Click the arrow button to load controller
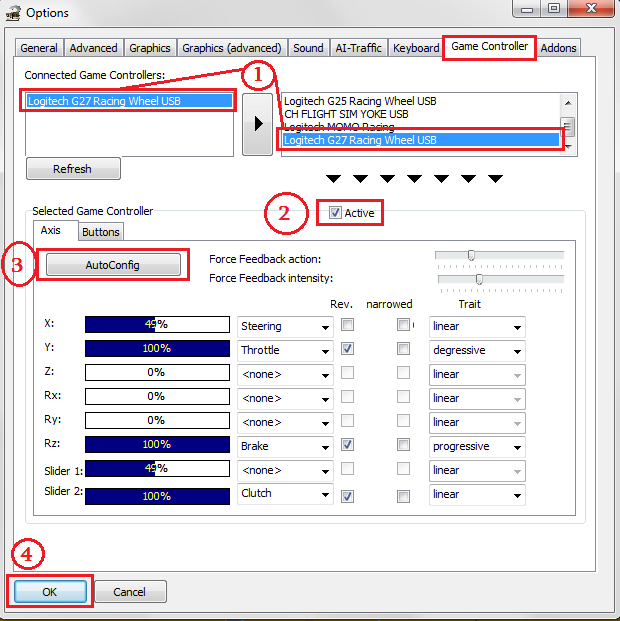The width and height of the screenshot is (620, 621). (258, 124)
